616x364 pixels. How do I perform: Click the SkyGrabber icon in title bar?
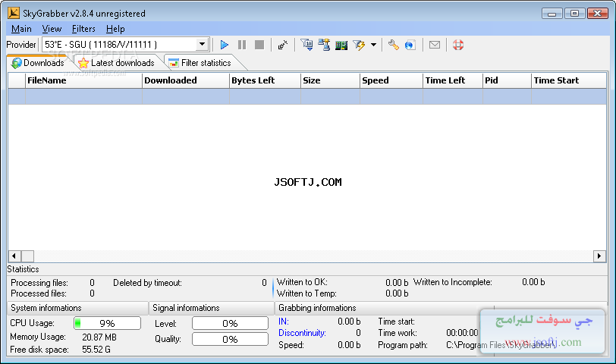click(x=14, y=13)
